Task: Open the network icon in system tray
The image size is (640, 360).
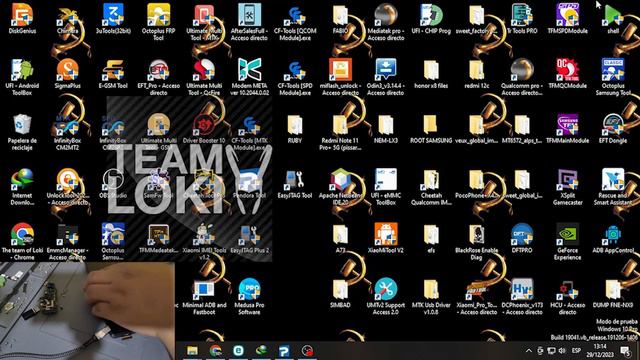Action: coord(551,351)
